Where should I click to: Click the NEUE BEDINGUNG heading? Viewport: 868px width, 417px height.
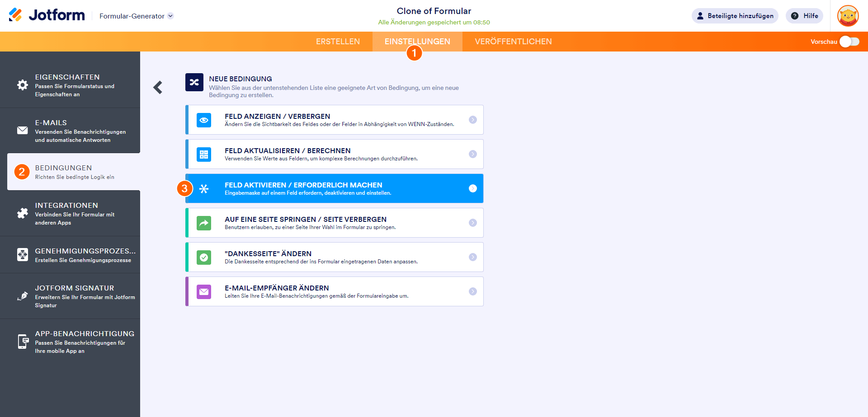coord(241,79)
